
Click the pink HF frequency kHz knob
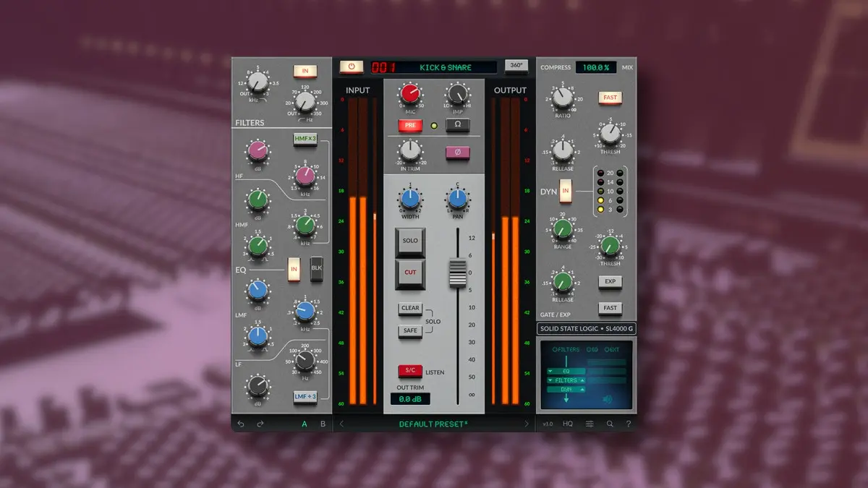pyautogui.click(x=305, y=176)
